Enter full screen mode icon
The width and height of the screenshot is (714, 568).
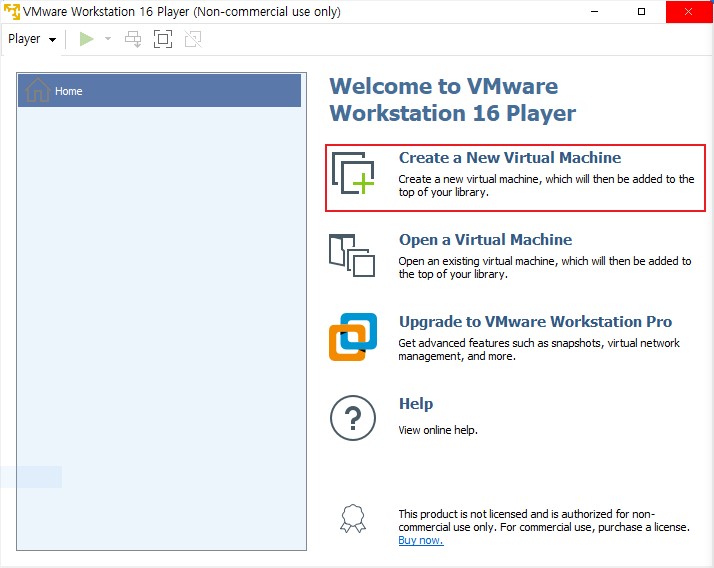click(x=163, y=39)
